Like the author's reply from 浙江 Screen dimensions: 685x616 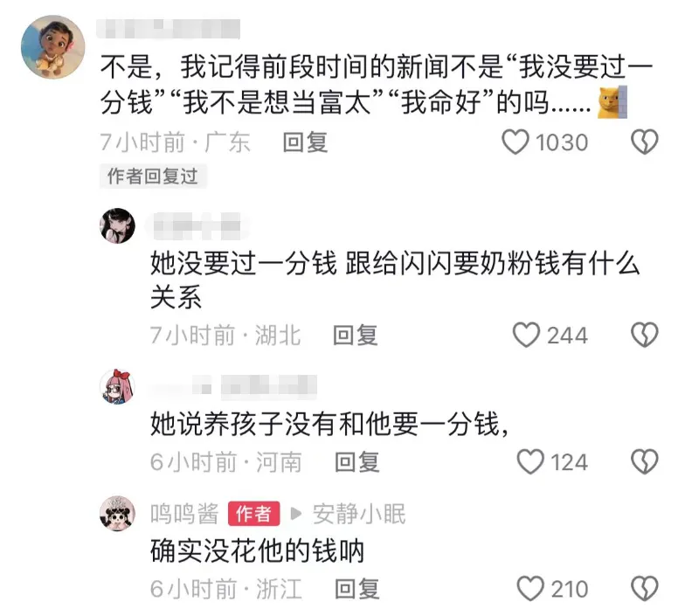(531, 589)
